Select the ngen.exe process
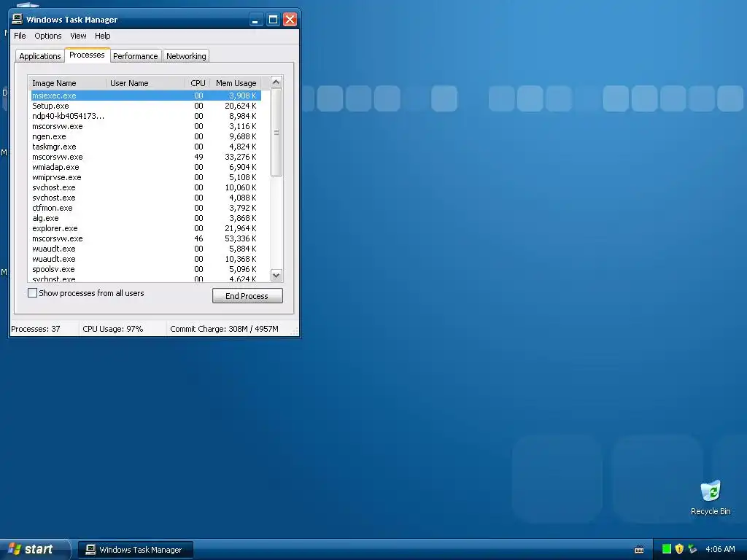This screenshot has width=747, height=560. [146, 136]
